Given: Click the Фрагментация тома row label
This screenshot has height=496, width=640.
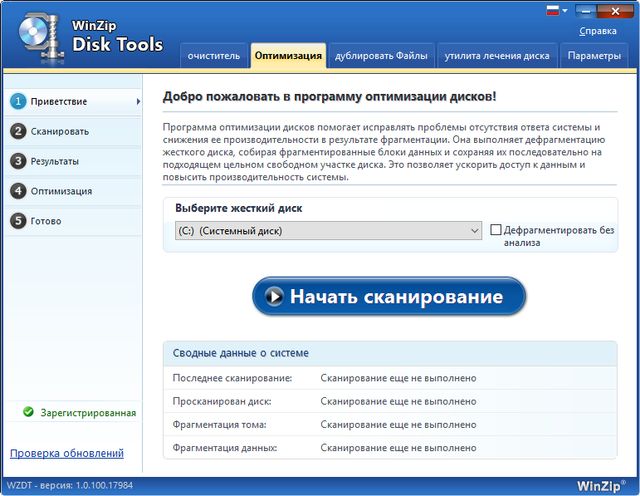Looking at the screenshot, I should pos(219,425).
